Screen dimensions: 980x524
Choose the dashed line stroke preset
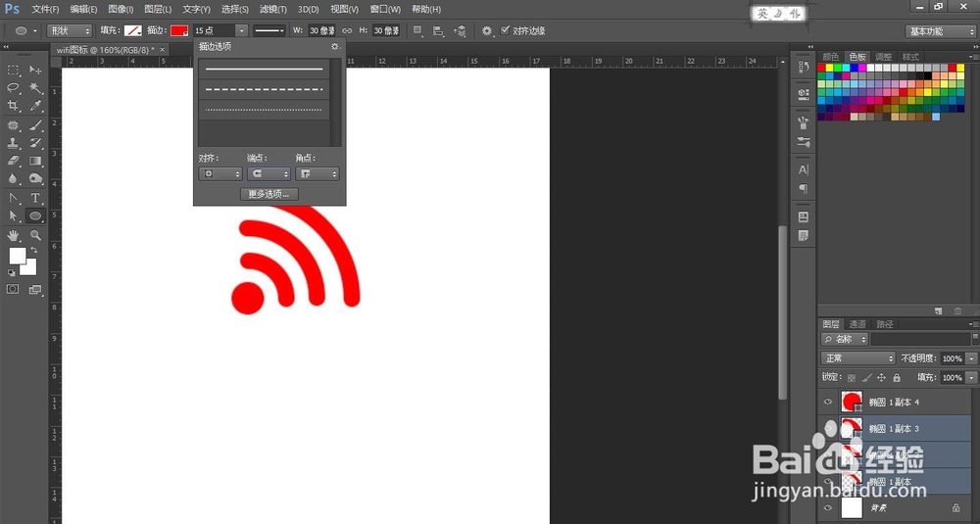tap(264, 89)
